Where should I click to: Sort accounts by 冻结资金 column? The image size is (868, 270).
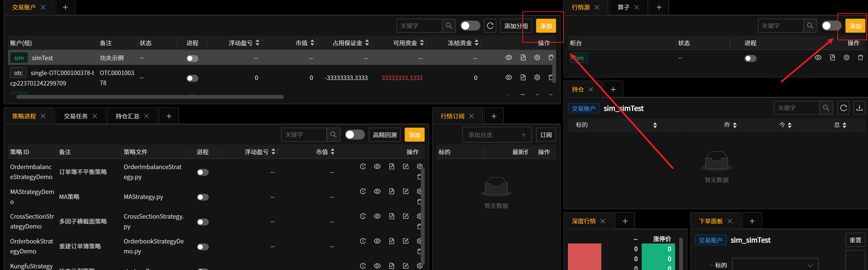[x=476, y=43]
